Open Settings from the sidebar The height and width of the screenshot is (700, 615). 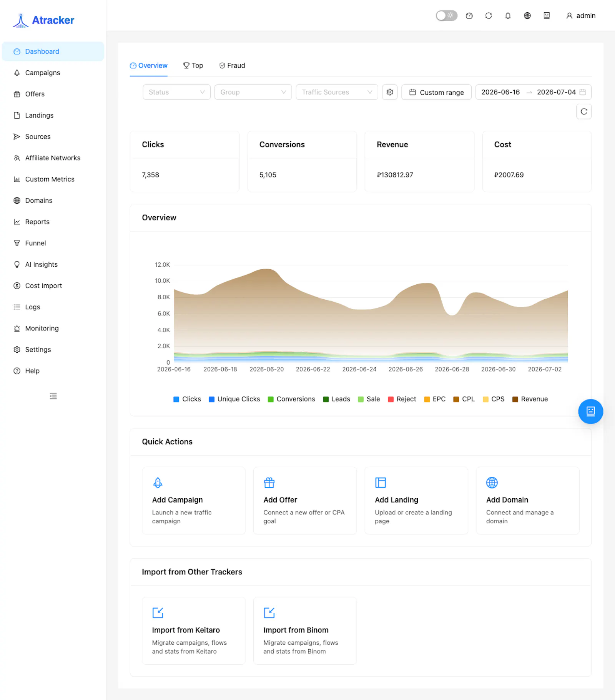click(53, 350)
